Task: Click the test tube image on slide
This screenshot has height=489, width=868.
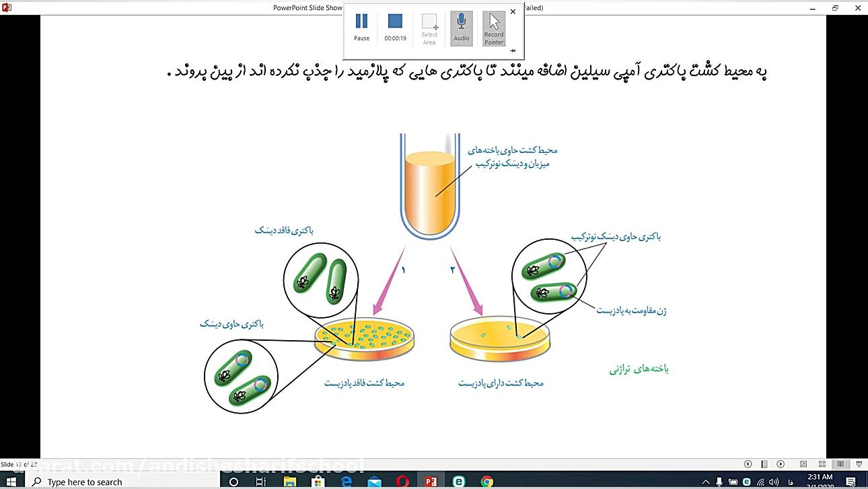Action: 431,188
